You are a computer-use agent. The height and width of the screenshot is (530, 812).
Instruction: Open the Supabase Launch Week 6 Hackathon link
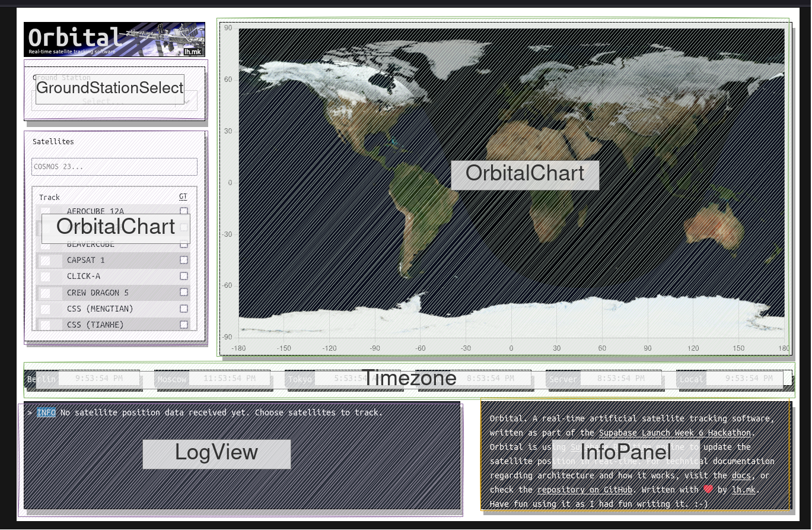[675, 433]
